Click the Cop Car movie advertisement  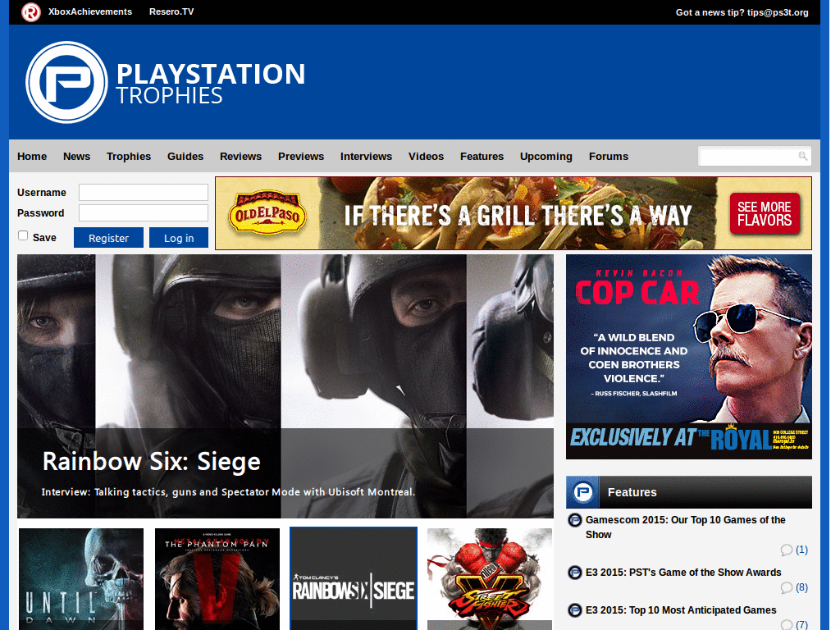[x=689, y=357]
